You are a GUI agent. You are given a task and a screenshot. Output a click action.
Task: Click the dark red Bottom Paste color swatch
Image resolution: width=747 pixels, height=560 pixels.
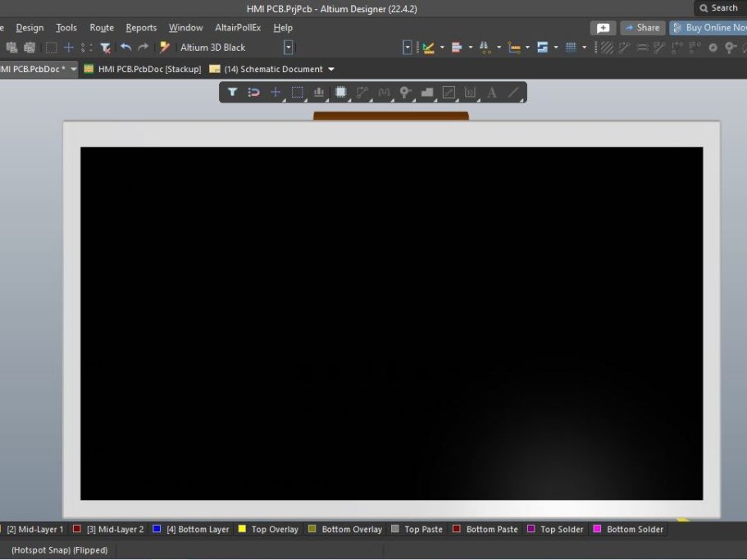[457, 529]
